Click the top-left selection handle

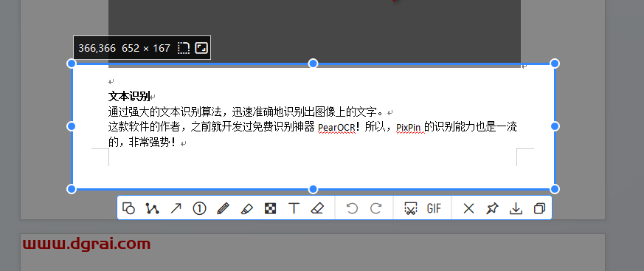72,64
